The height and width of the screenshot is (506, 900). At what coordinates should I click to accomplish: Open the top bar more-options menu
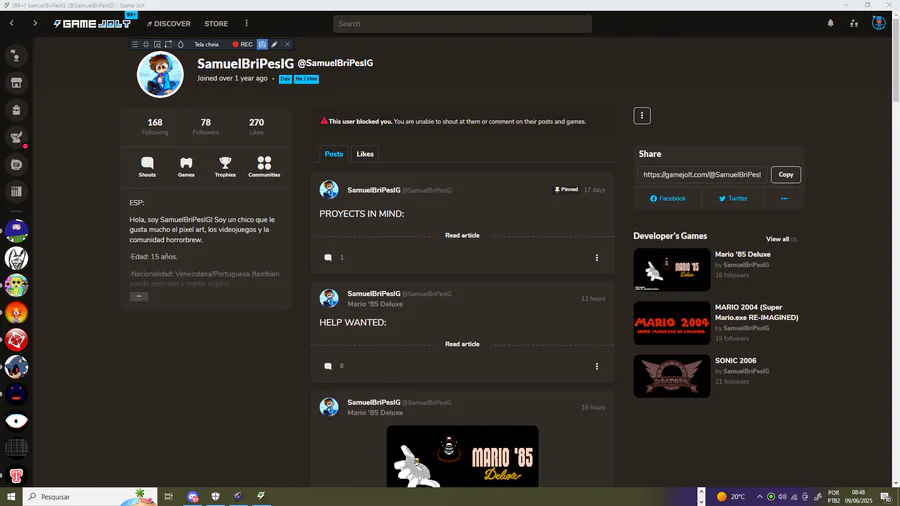(x=246, y=24)
